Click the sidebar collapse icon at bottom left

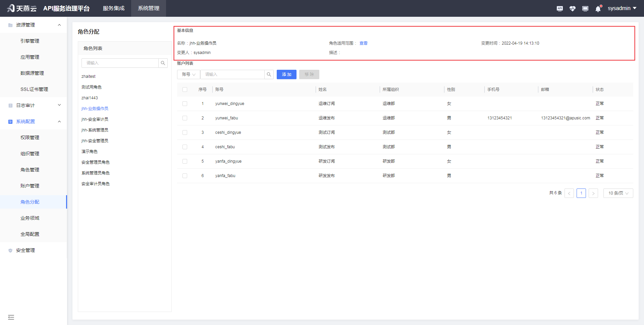(11, 317)
